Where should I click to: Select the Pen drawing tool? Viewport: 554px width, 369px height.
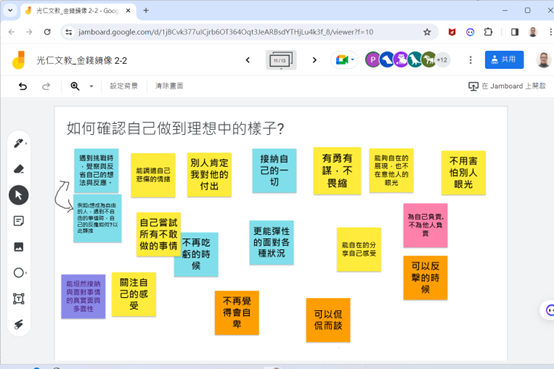[19, 143]
